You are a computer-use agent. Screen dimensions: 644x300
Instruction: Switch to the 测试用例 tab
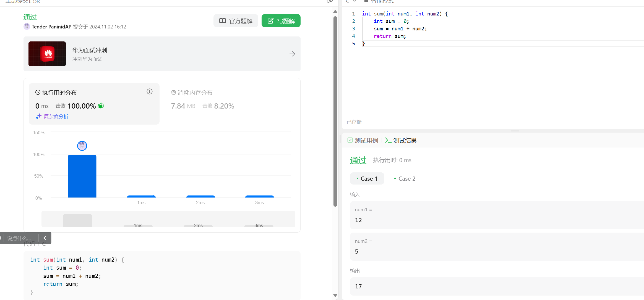363,141
